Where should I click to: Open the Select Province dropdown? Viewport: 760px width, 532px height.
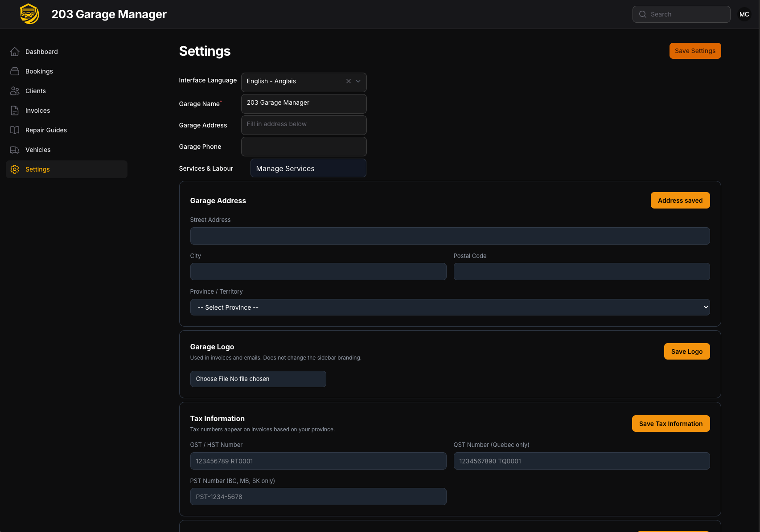point(450,307)
